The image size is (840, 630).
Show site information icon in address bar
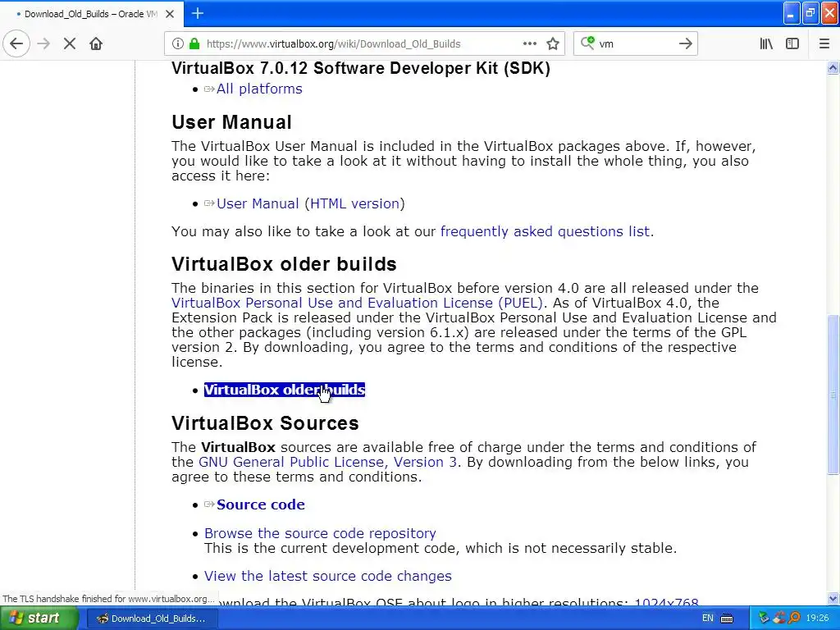(x=178, y=44)
